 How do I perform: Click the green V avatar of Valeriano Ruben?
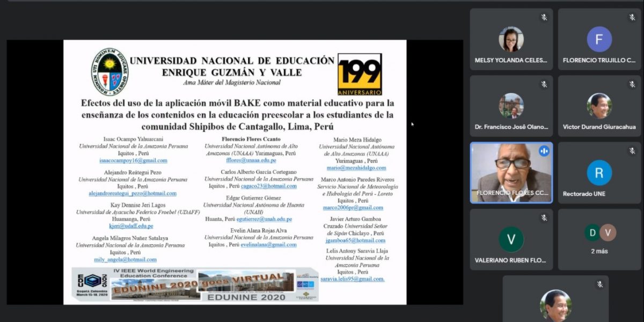coord(511,239)
